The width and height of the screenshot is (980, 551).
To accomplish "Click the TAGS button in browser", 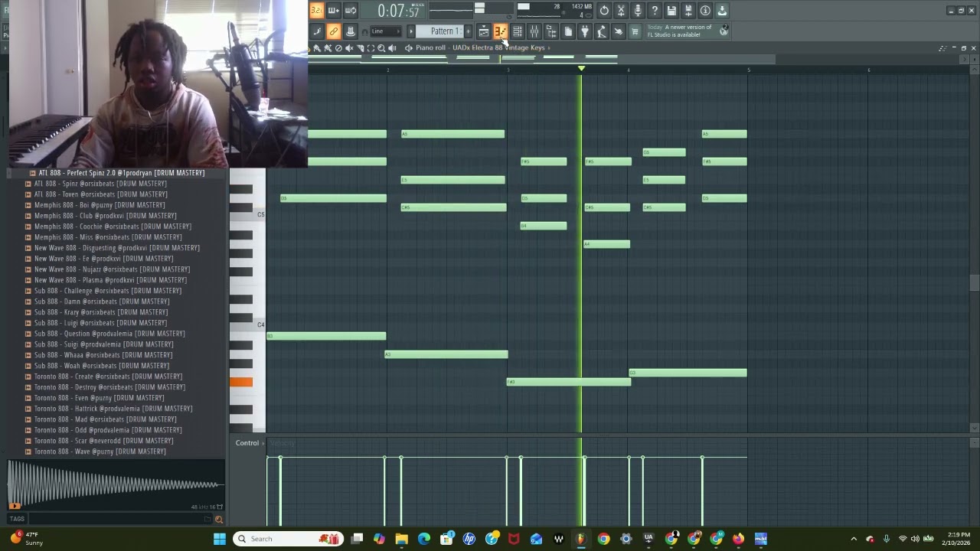I will [17, 519].
